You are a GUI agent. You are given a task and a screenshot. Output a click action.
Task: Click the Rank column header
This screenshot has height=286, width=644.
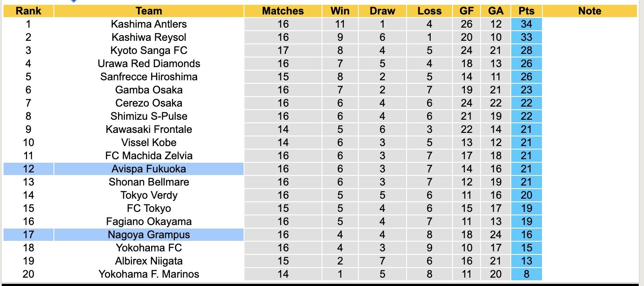pos(28,11)
